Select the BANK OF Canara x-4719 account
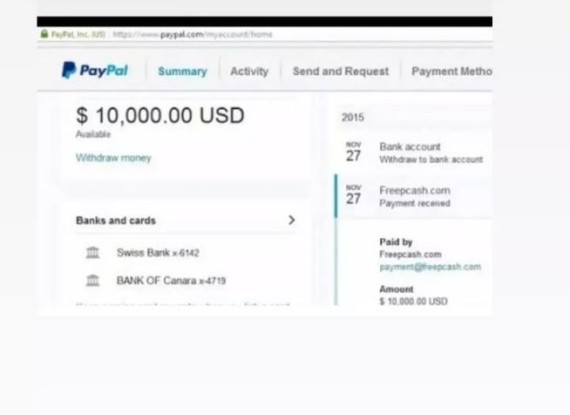 click(x=171, y=281)
